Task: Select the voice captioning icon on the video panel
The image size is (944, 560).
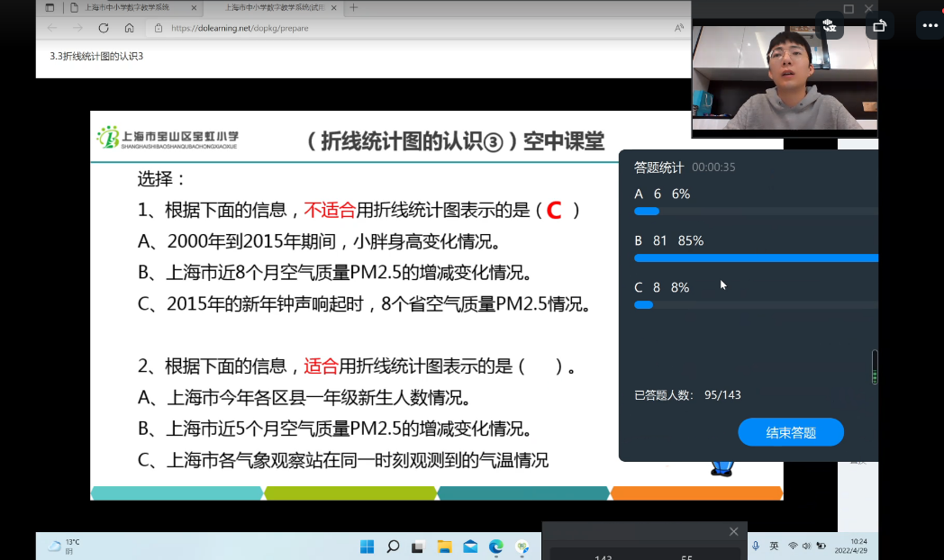Action: [x=830, y=26]
